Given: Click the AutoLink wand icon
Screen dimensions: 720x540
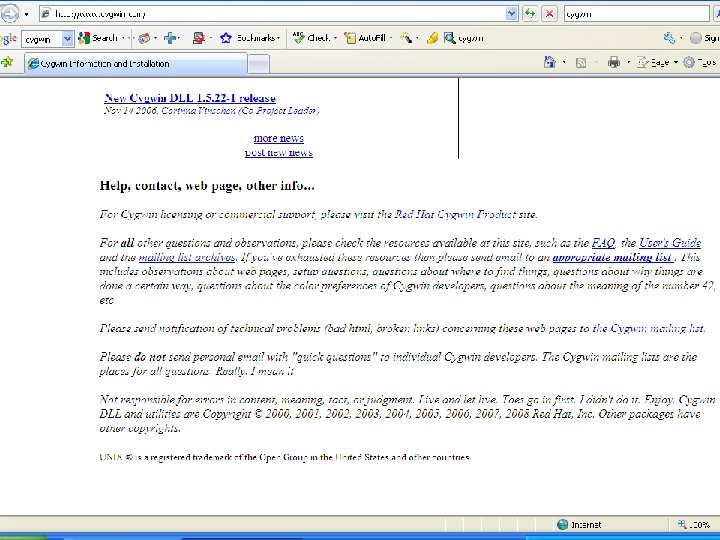Looking at the screenshot, I should coord(405,38).
